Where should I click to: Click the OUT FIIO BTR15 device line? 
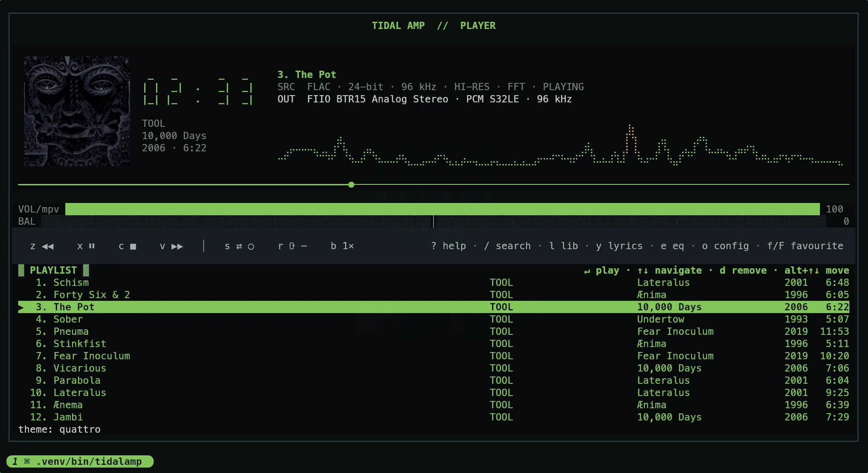click(x=424, y=99)
